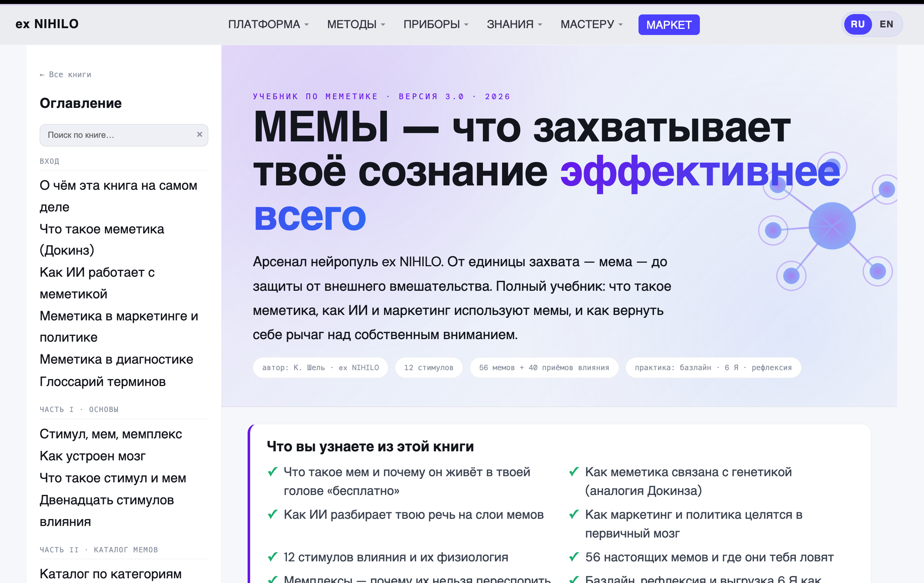The image size is (924, 583).
Task: Click the УЧЕБНИК ПО МЕМЕТИКЕ · ВЕРСИЯ 3.0 label
Action: 382,96
